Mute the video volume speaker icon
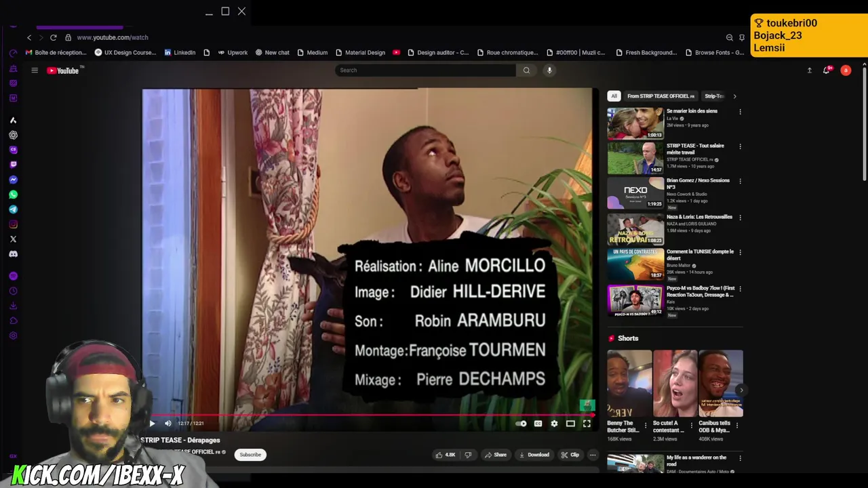 click(x=168, y=424)
